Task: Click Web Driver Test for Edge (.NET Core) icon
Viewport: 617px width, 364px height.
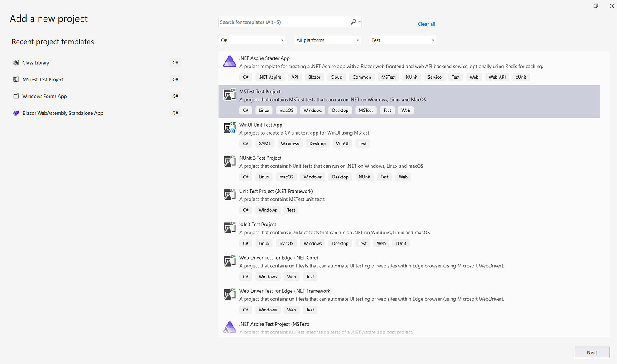Action: pos(230,261)
